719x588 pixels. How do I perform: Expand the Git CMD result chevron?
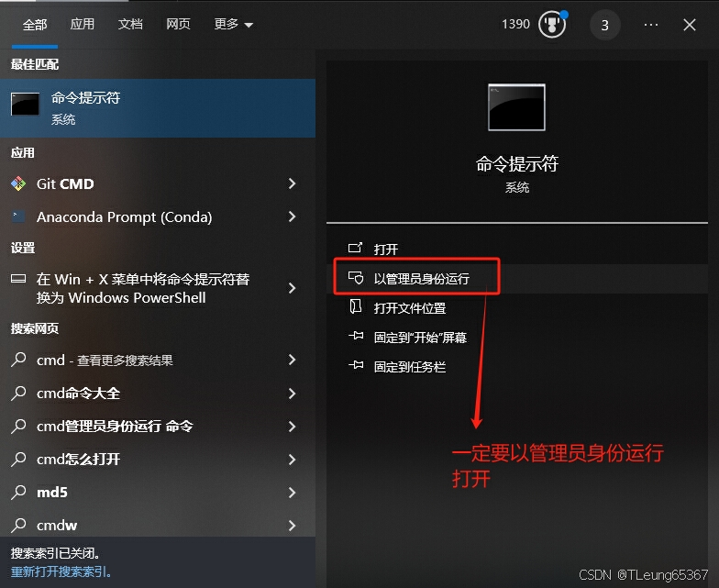(x=292, y=183)
